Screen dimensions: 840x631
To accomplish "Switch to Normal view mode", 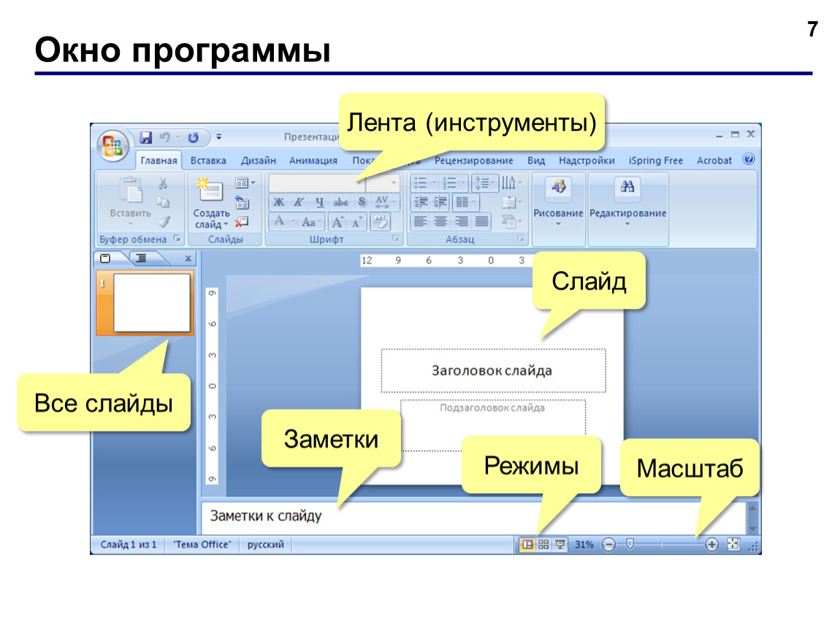I will click(527, 545).
